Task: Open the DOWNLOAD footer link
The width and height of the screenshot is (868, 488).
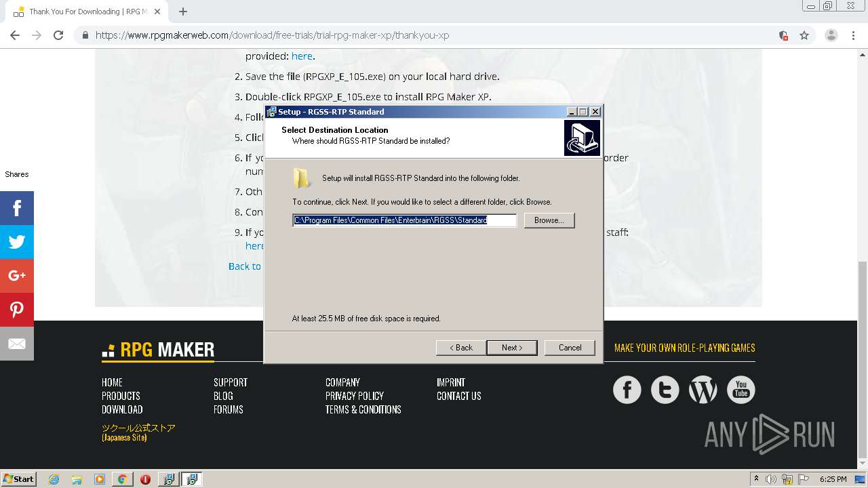Action: 122,409
